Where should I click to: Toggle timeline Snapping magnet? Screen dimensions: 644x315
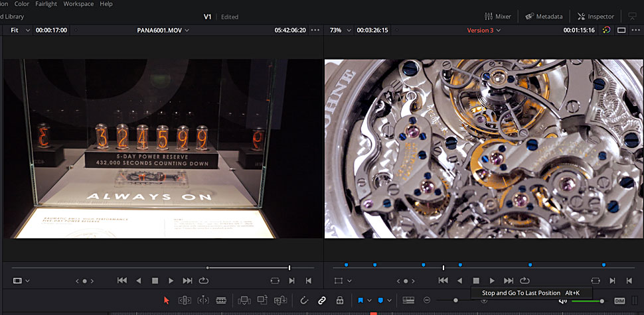pyautogui.click(x=304, y=300)
